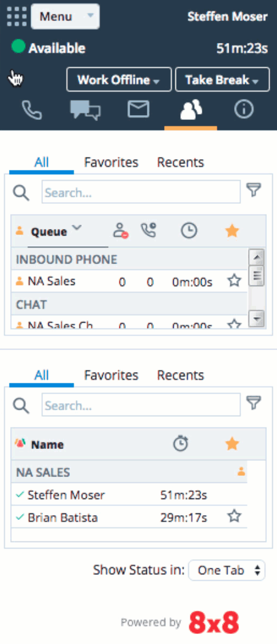Sort by longest wait clock icon
Viewport: 277px width, 644px height.
coord(189,231)
